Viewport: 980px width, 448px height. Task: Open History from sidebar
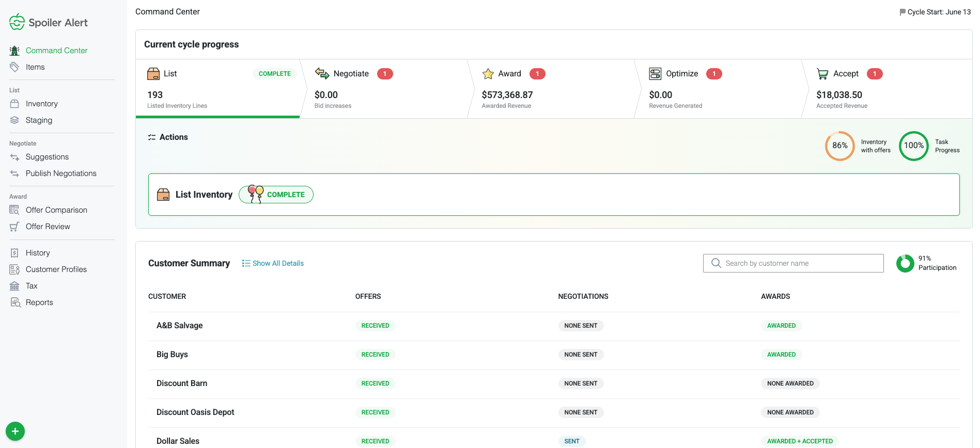click(x=38, y=253)
